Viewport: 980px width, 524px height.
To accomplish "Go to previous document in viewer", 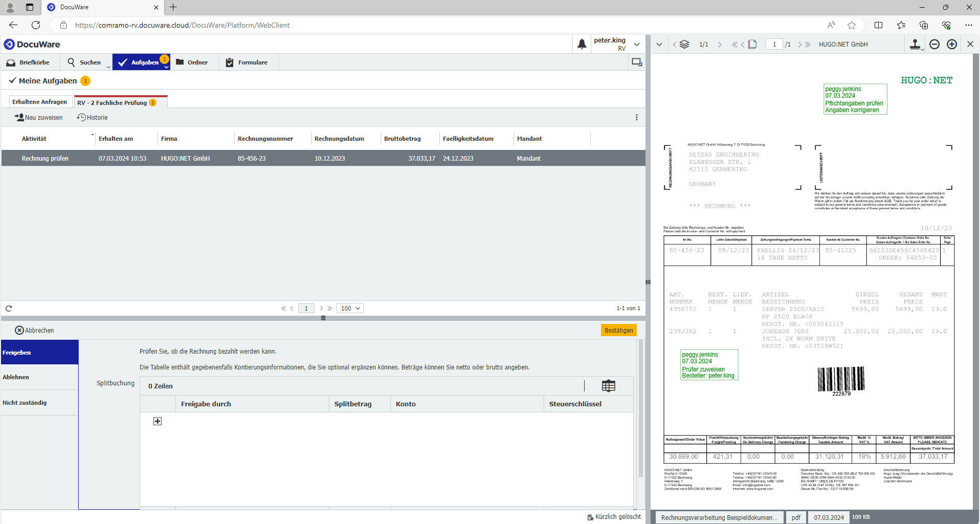I will coord(674,45).
